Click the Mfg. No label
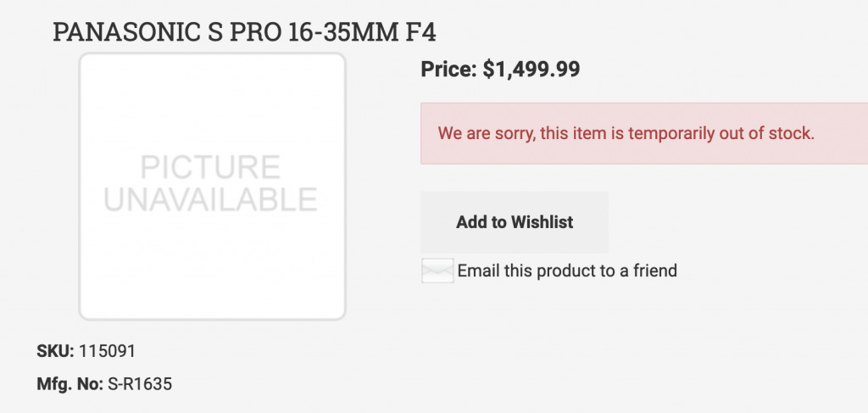 [x=70, y=383]
